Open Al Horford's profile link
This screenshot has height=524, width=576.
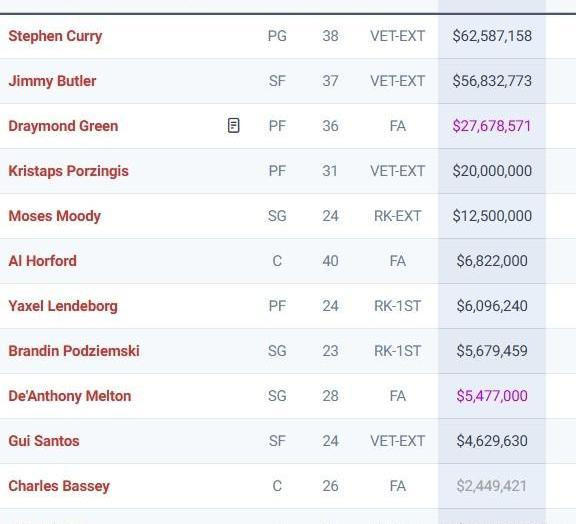[43, 261]
